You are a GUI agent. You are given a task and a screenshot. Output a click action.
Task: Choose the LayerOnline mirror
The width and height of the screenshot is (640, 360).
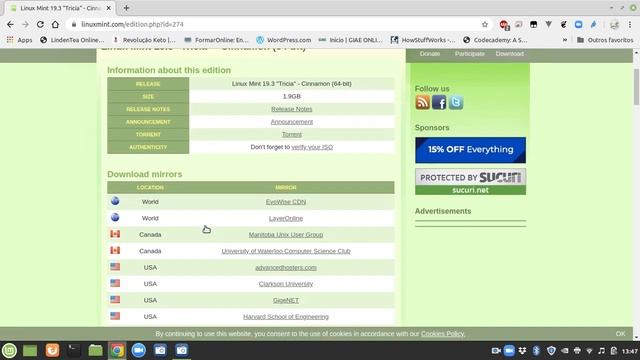tap(286, 218)
